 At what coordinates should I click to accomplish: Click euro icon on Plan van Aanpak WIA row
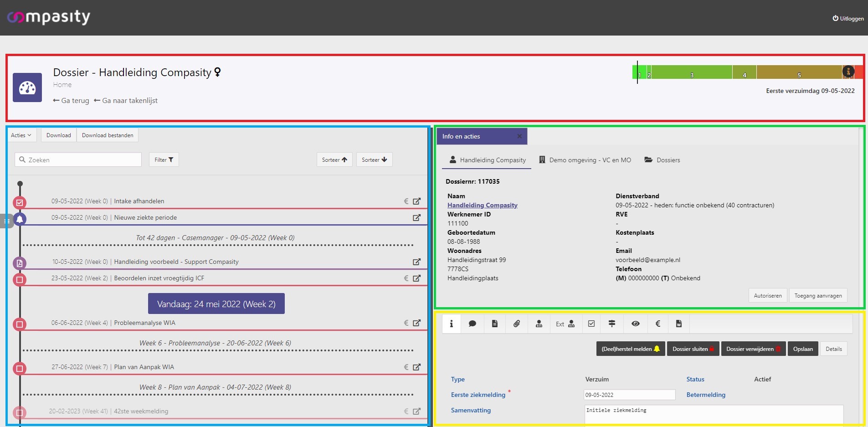[406, 367]
